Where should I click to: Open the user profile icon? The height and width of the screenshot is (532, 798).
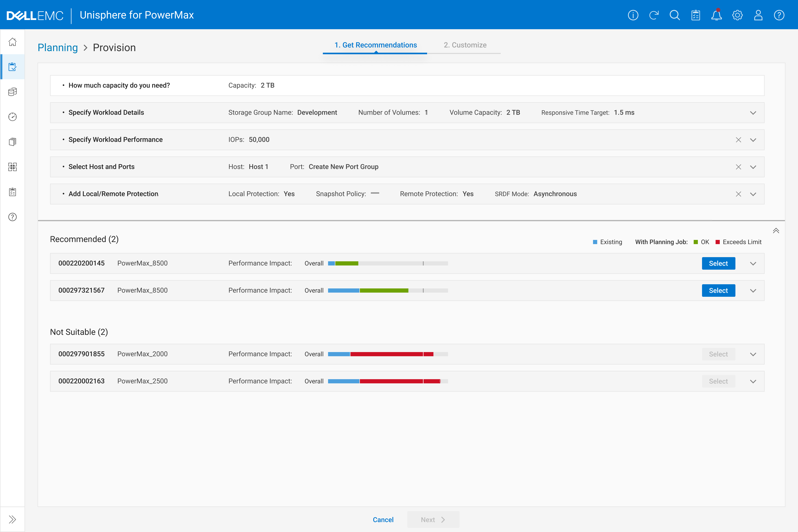coord(758,15)
